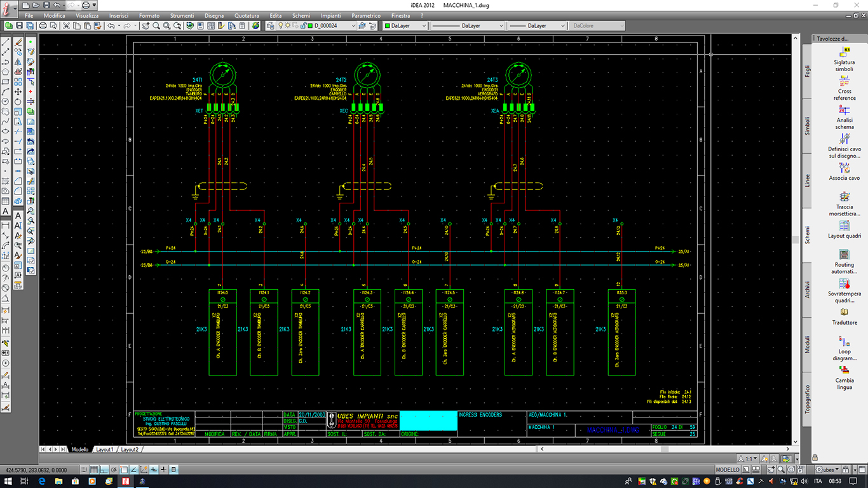Switch to the Layout2 tab
The image size is (868, 488).
point(130,449)
